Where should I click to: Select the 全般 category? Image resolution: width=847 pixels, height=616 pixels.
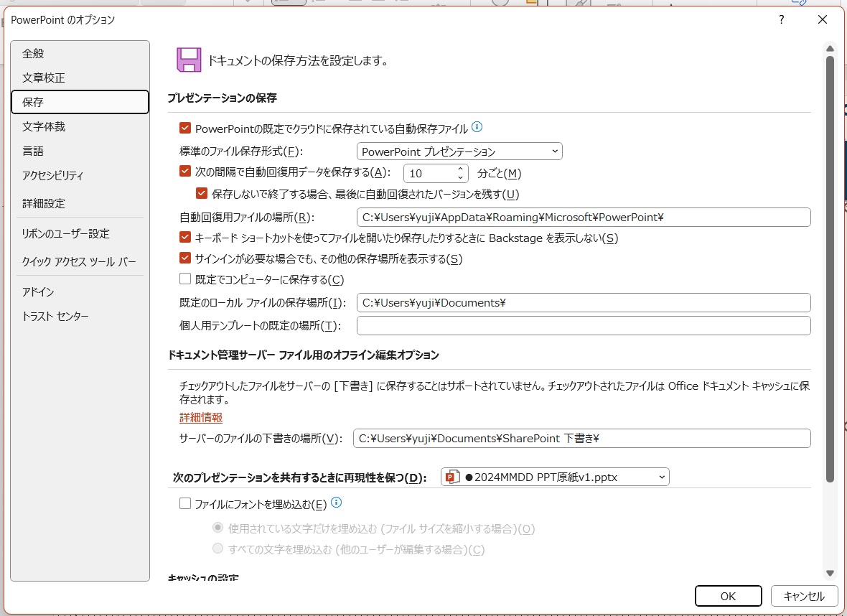click(x=80, y=54)
